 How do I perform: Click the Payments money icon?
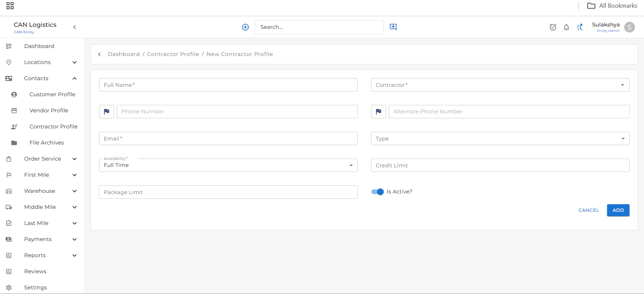[9, 239]
